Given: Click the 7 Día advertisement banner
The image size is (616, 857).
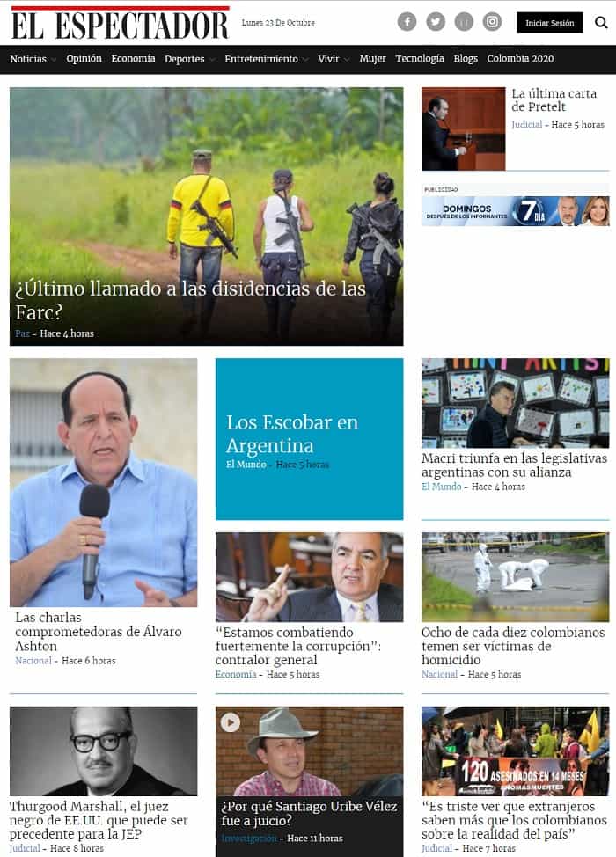Looking at the screenshot, I should click(x=515, y=211).
